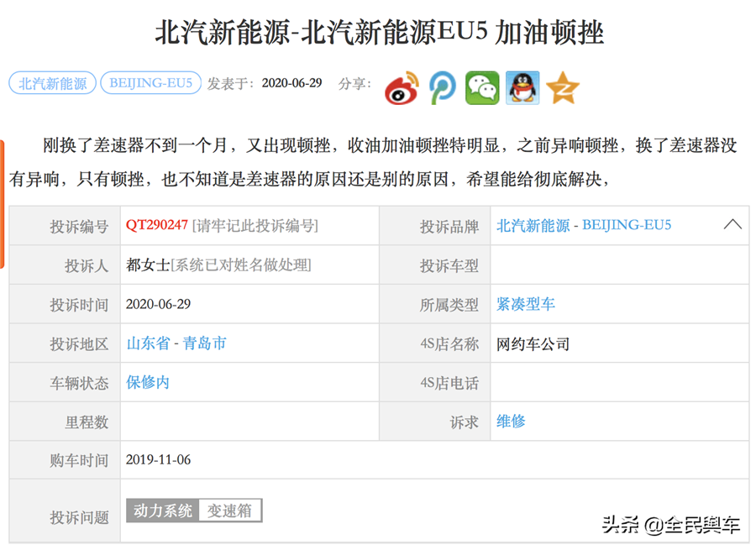This screenshot has width=756, height=550.
Task: Follow the 紧凑型车 category link
Action: [x=526, y=304]
